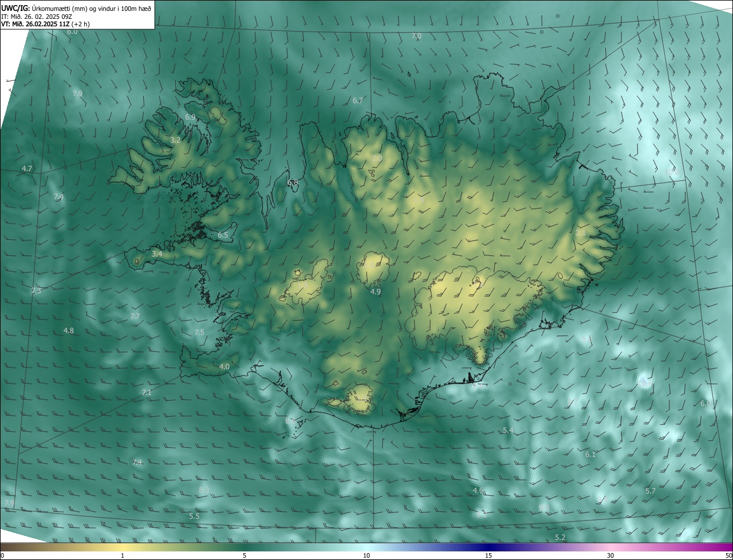The image size is (733, 560).
Task: Click the '0' tick on the color scale
Action: [x=2, y=555]
